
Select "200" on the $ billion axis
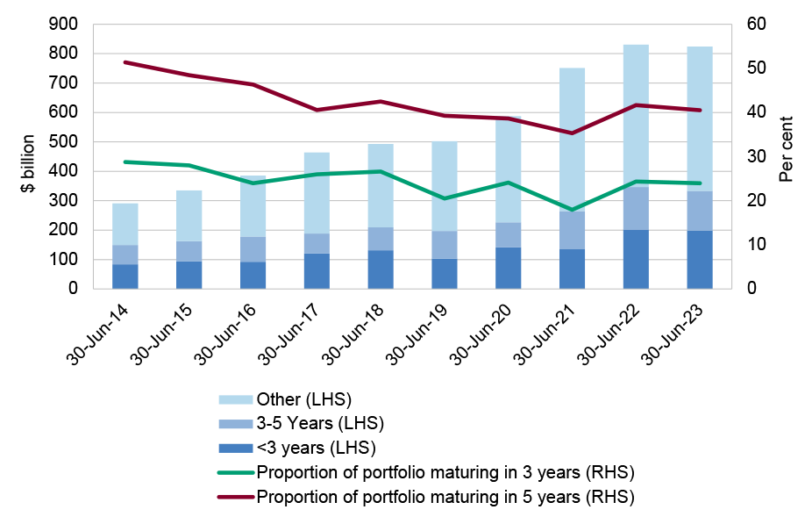[x=63, y=230]
